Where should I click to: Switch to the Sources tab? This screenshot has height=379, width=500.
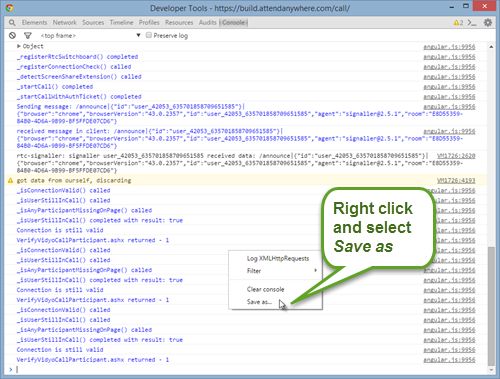[x=93, y=22]
